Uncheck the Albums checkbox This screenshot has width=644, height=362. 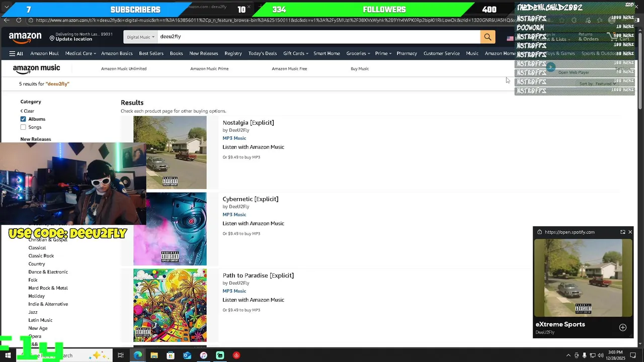coord(23,119)
